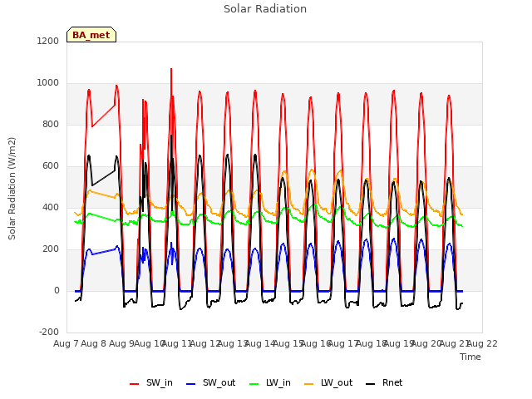The image size is (532, 399).
Task: Click the black Rnet legend swatch
Action: pyautogui.click(x=371, y=384)
